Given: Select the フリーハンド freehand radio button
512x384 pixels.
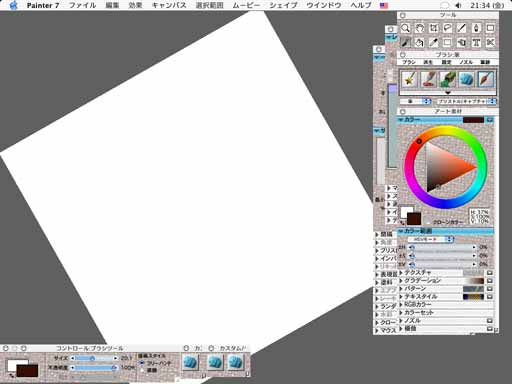Looking at the screenshot, I should 142,363.
